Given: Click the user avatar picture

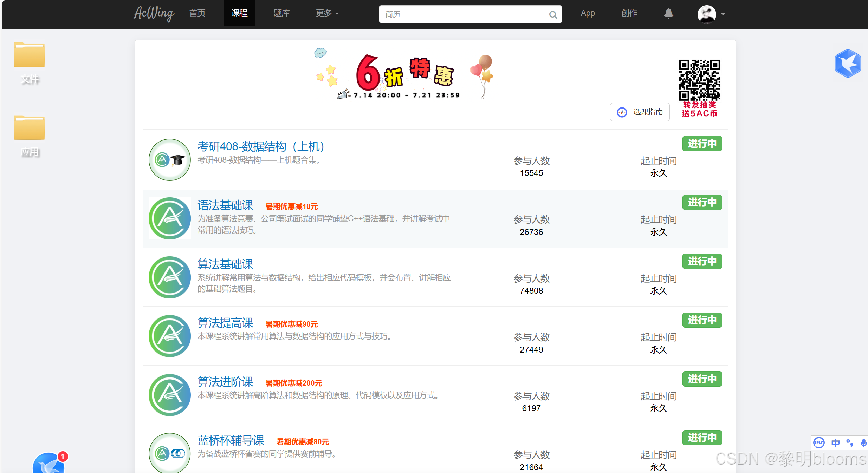Looking at the screenshot, I should (x=707, y=14).
